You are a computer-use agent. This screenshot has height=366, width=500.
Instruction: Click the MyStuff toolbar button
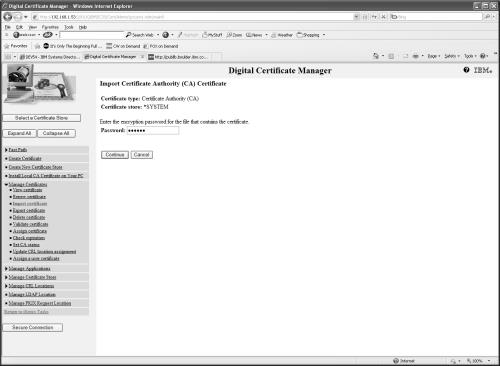212,35
